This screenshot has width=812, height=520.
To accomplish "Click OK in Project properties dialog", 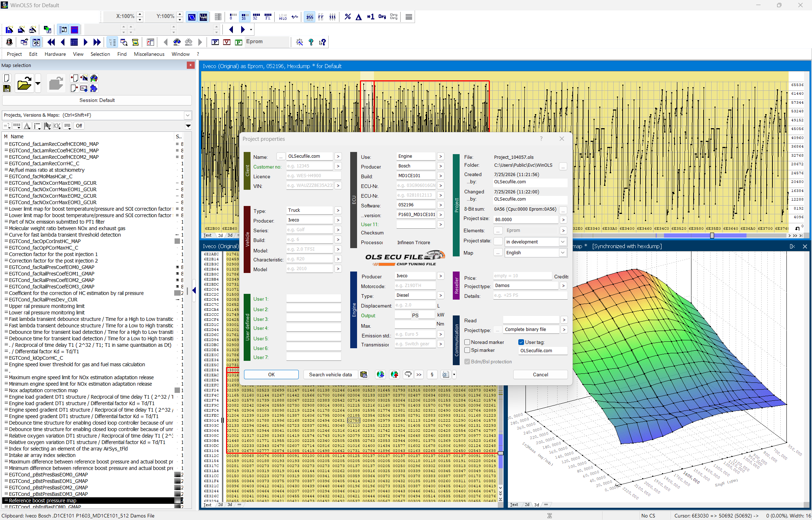I will click(271, 375).
